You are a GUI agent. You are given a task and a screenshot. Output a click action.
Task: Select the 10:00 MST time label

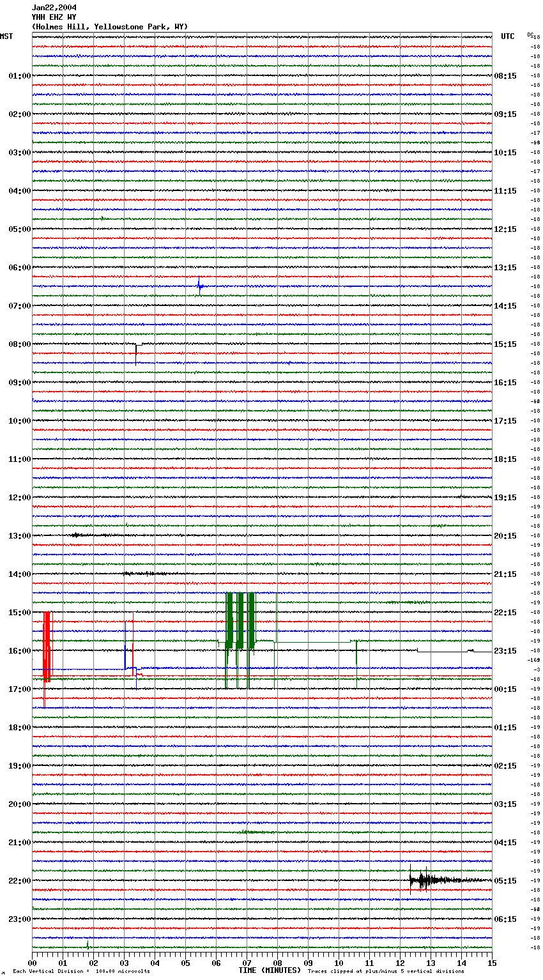pyautogui.click(x=20, y=421)
